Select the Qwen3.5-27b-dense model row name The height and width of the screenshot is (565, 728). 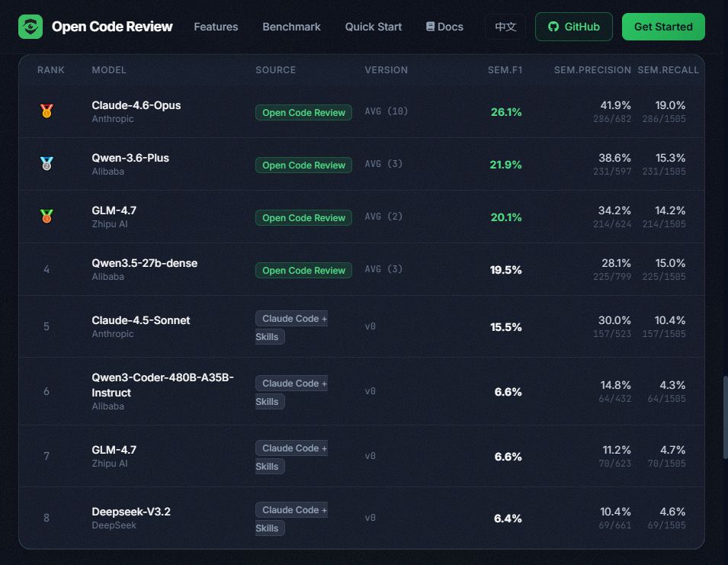144,263
